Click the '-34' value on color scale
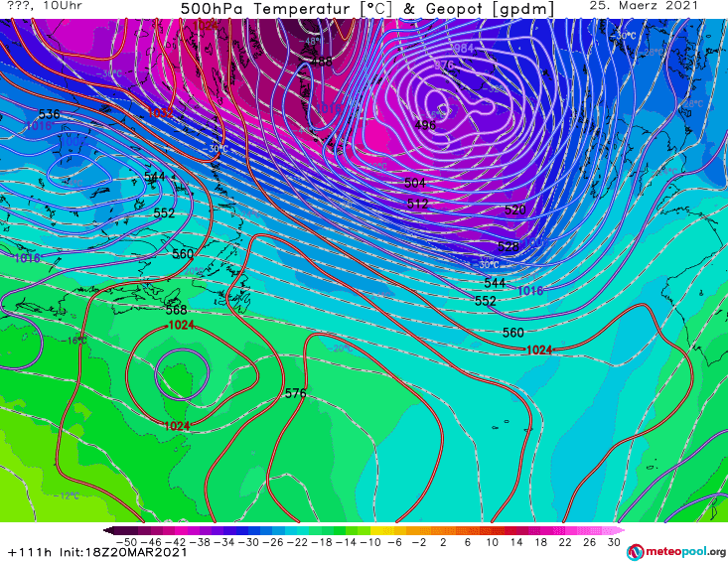 coord(224,542)
